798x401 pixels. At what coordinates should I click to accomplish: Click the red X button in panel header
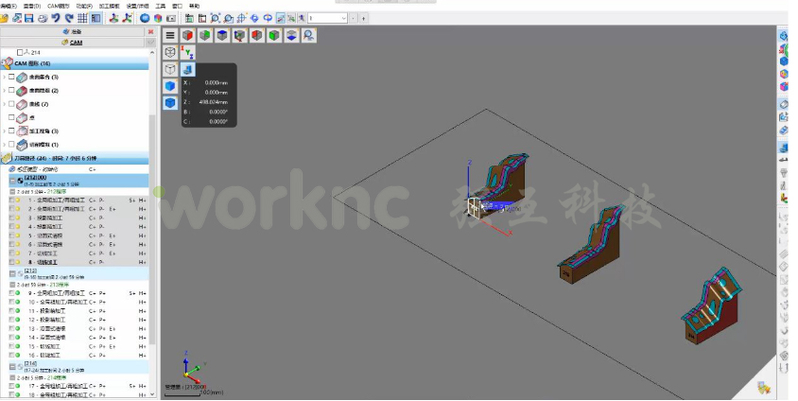(x=149, y=32)
